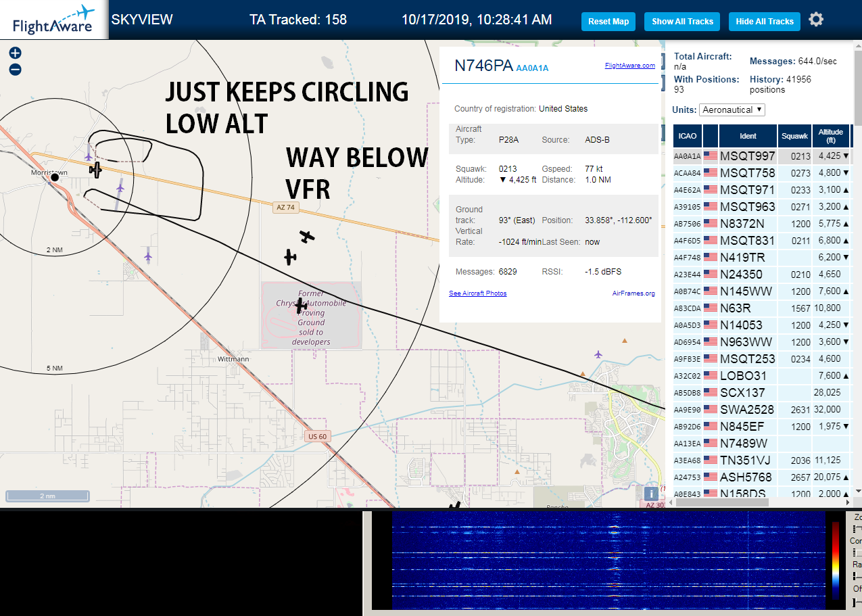
Task: Select the N7489W aircraft ident
Action: (x=744, y=443)
